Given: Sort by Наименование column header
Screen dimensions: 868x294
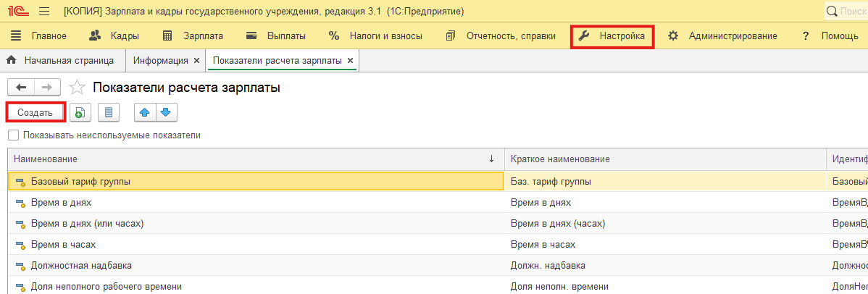Looking at the screenshot, I should coord(256,159).
